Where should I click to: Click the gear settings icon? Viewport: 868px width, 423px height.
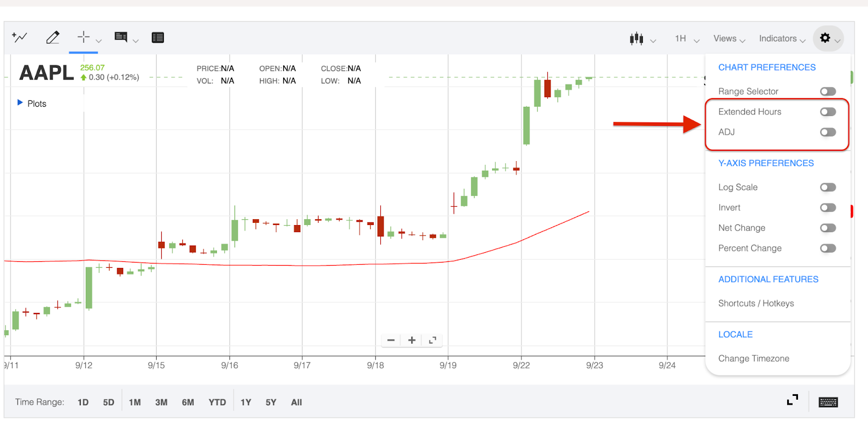[825, 38]
